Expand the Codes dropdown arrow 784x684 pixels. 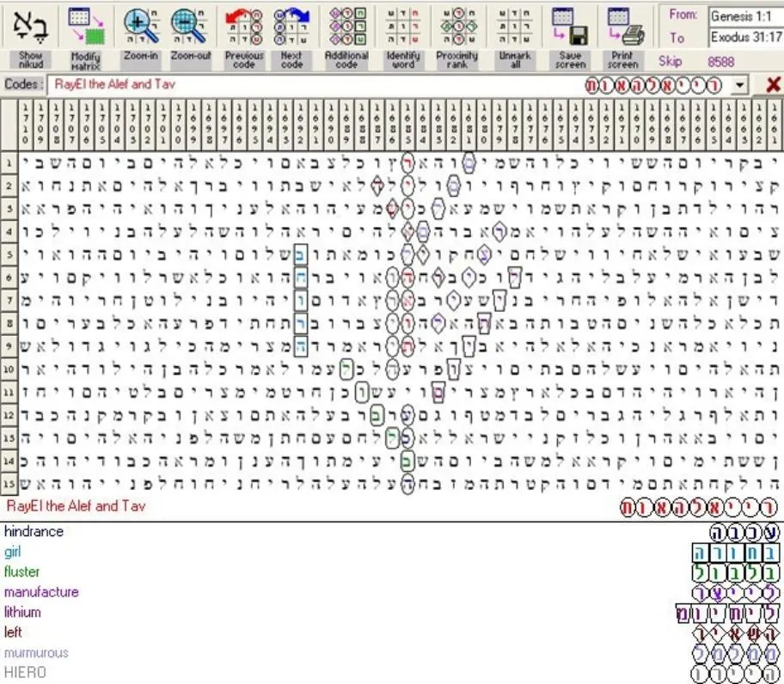tap(739, 85)
